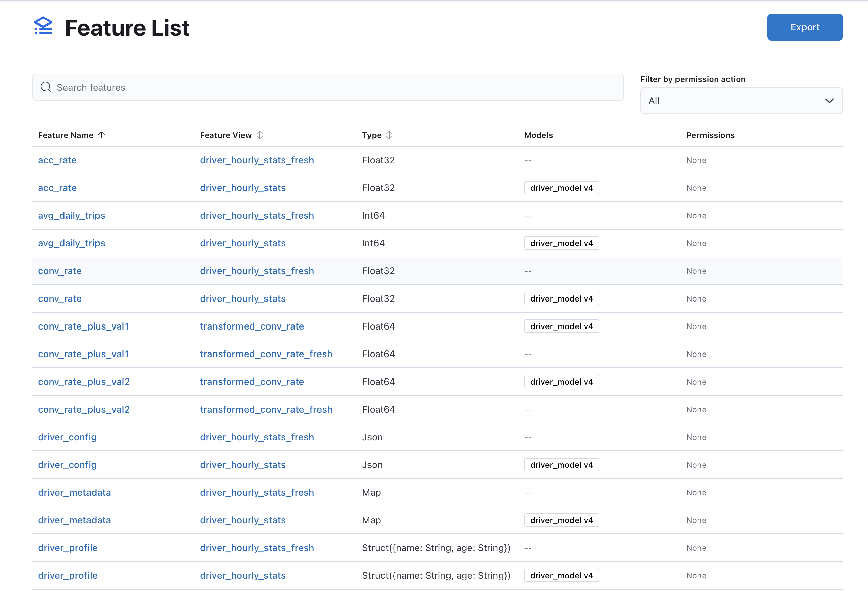Viewport: 868px width, 601px height.
Task: Toggle sort icon beside Feature View
Action: pos(260,135)
